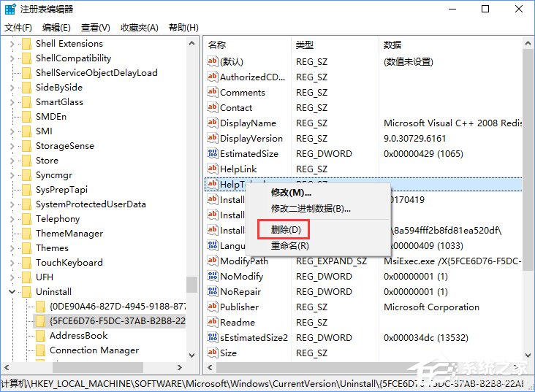This screenshot has height=392, width=535.
Task: Expand the TouchKeyboard tree node
Action: click(12, 263)
